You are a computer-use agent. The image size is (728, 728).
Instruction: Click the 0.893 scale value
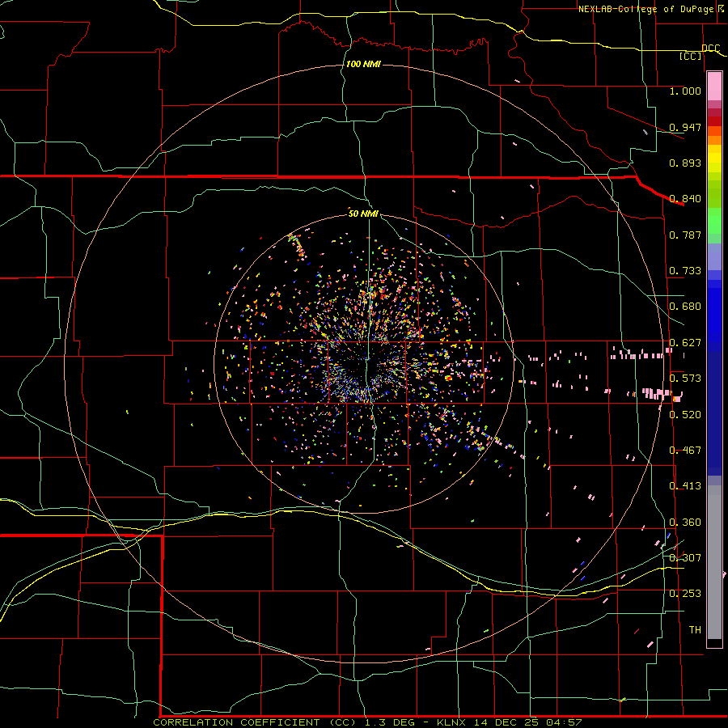click(685, 163)
